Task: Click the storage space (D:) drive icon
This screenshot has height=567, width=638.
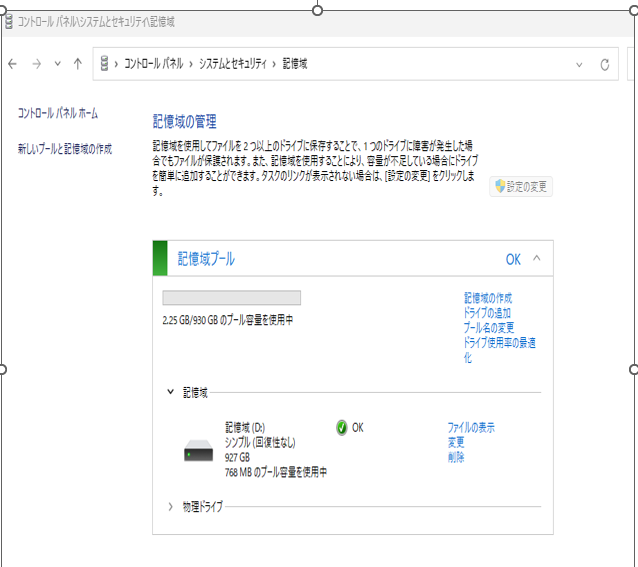Action: (198, 452)
